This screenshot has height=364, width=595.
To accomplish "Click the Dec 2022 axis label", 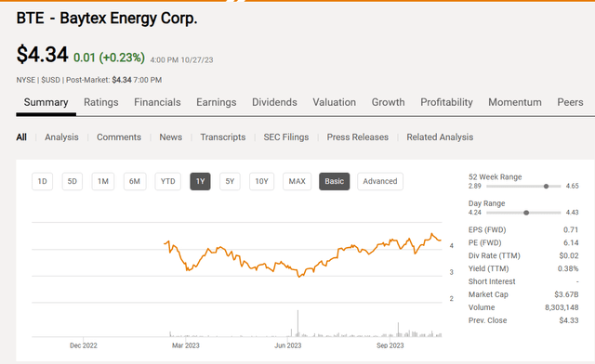I will (84, 345).
